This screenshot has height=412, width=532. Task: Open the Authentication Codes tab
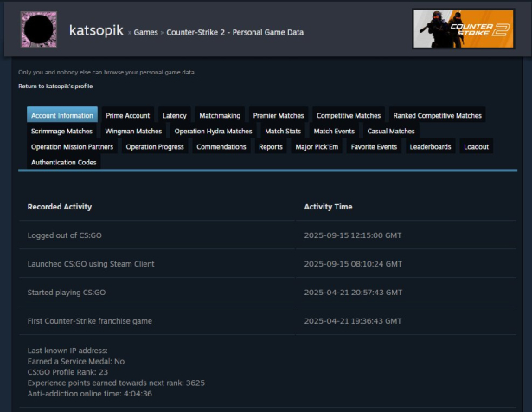point(64,163)
